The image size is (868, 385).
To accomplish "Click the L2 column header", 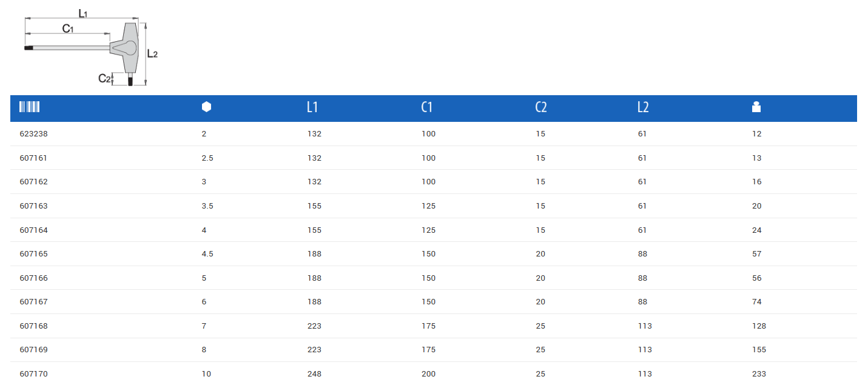I will (643, 107).
